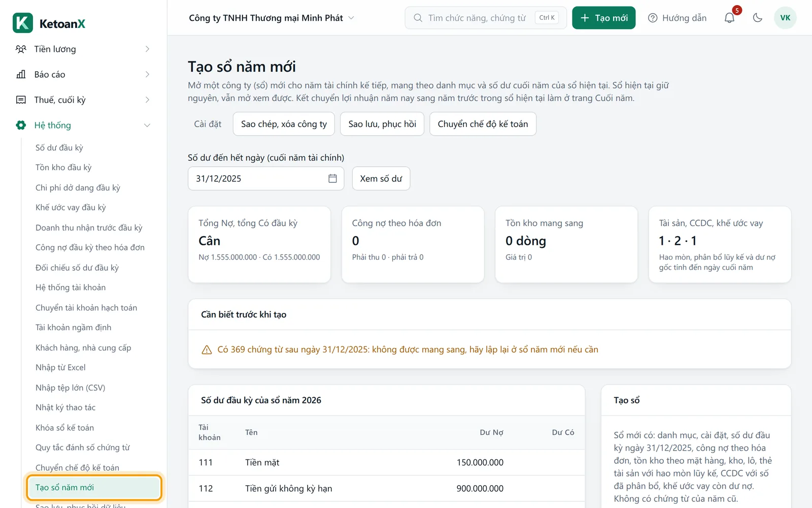The height and width of the screenshot is (508, 812).
Task: Click the 900.000.000 value in row 112
Action: pos(480,489)
